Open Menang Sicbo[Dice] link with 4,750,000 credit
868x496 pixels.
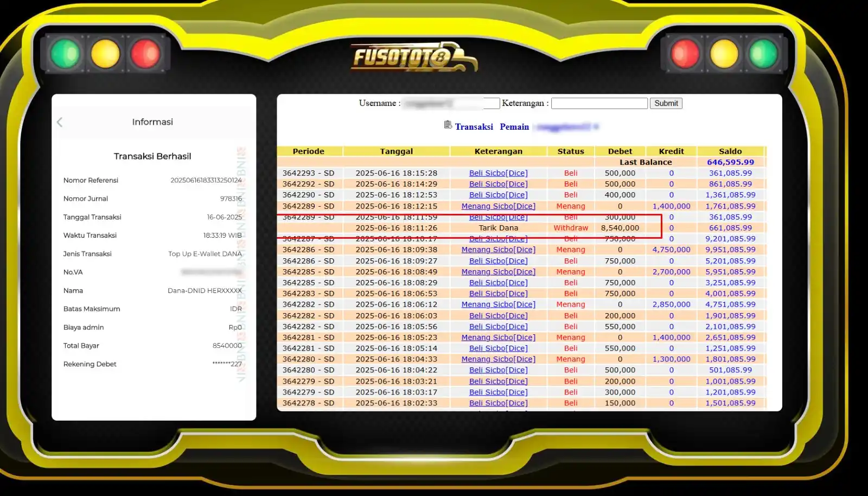[498, 250]
